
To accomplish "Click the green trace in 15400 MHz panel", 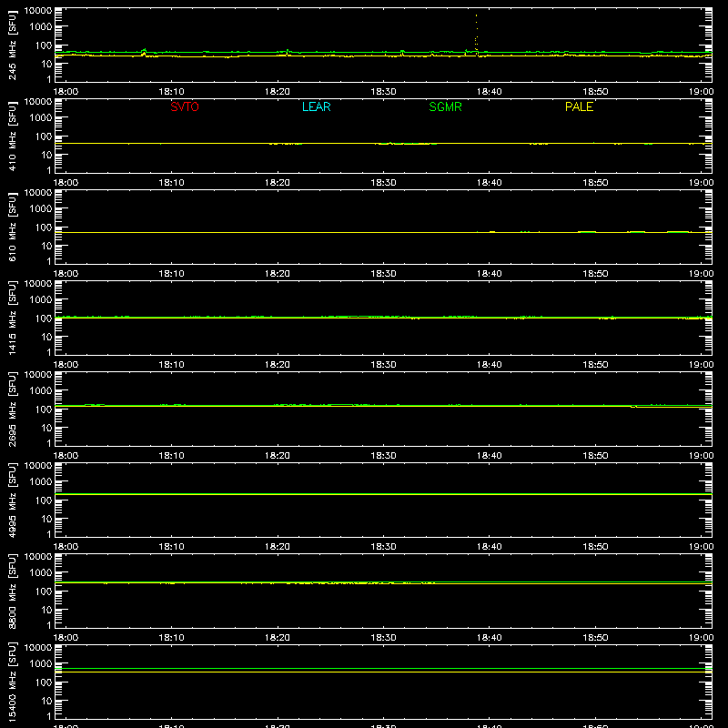I will 383,669.
